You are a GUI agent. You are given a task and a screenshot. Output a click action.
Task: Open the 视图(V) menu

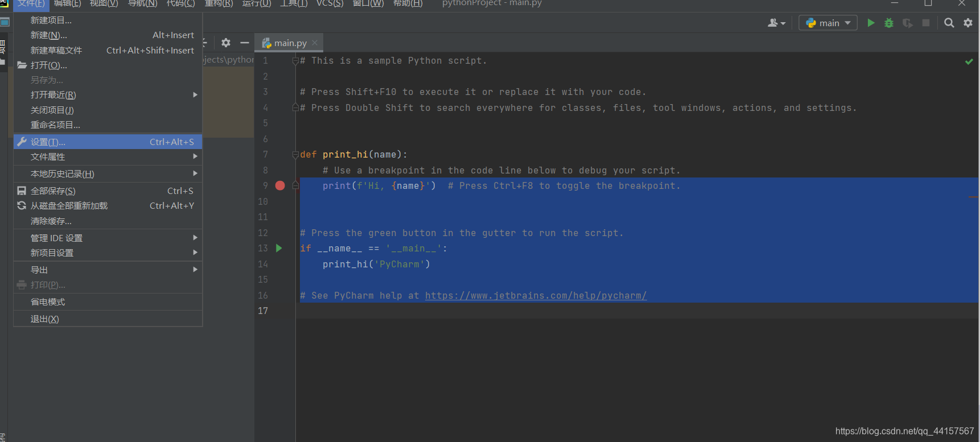[x=104, y=3]
